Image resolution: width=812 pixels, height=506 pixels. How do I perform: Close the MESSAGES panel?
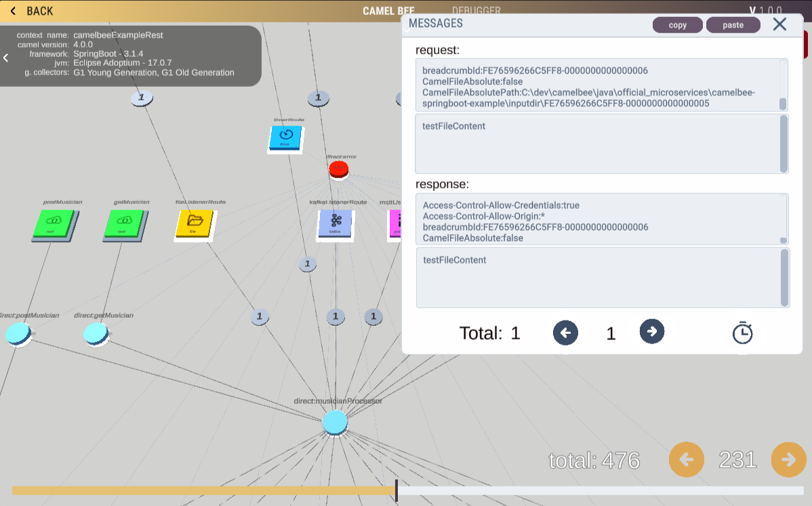pos(779,24)
